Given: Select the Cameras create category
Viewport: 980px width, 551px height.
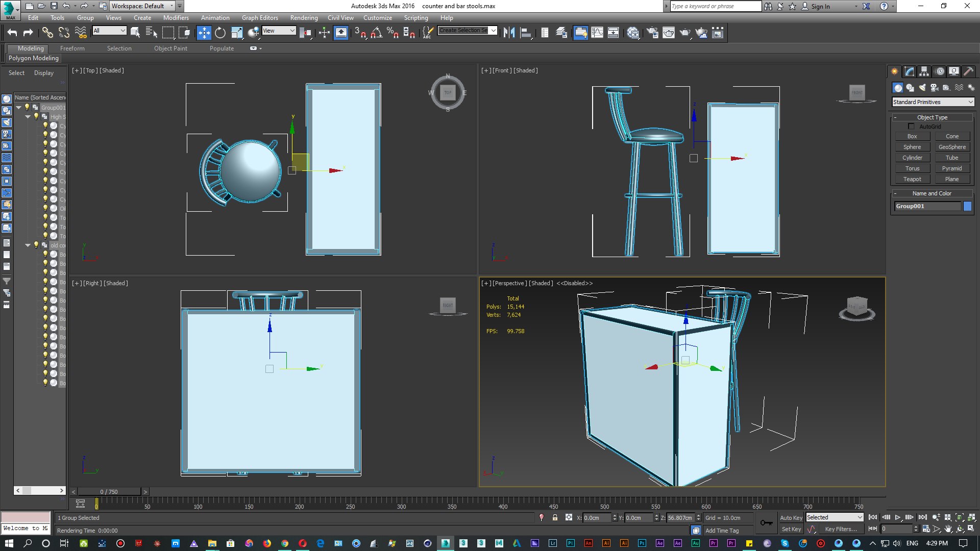Looking at the screenshot, I should tap(935, 88).
